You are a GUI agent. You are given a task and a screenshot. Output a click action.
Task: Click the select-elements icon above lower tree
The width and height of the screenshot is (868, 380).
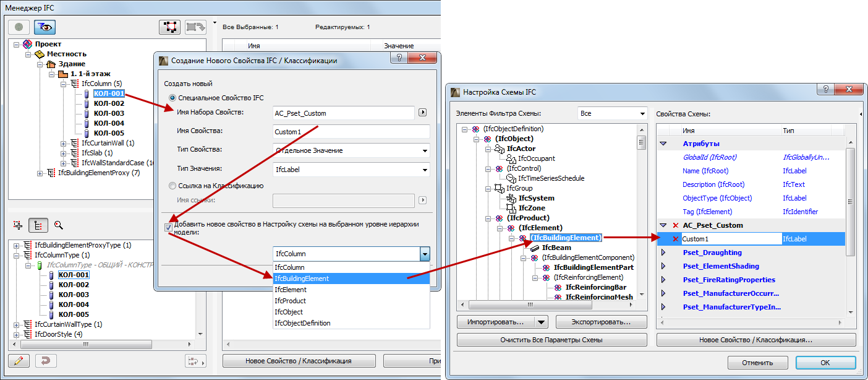tap(18, 225)
